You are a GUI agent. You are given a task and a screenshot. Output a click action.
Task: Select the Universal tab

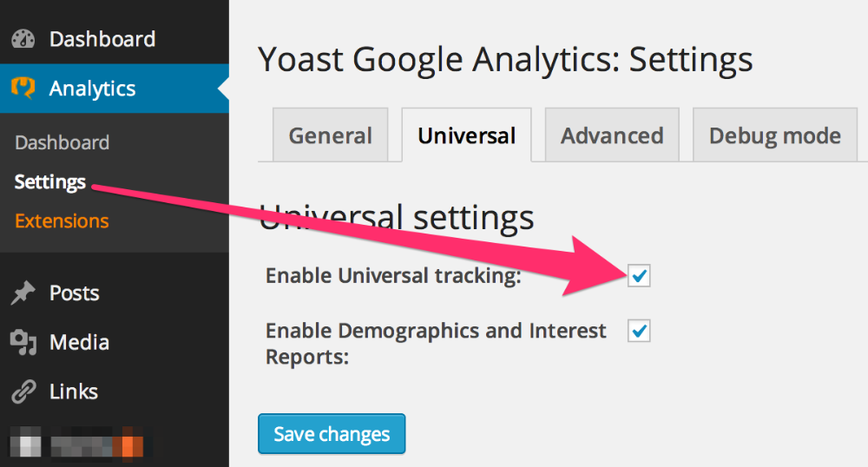(467, 135)
